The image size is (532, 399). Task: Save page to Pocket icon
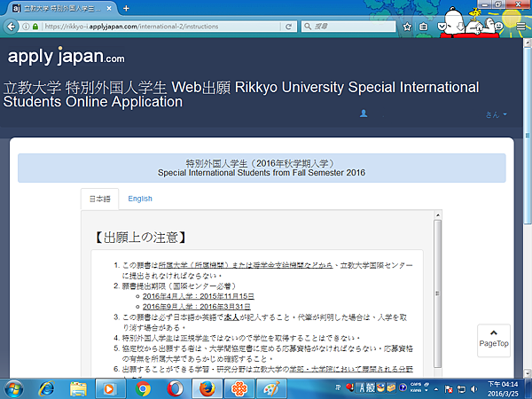click(442, 27)
